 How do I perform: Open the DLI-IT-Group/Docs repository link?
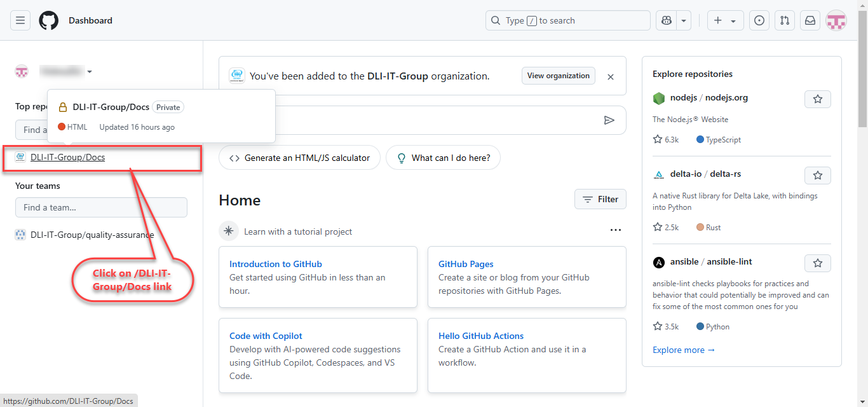tap(67, 158)
